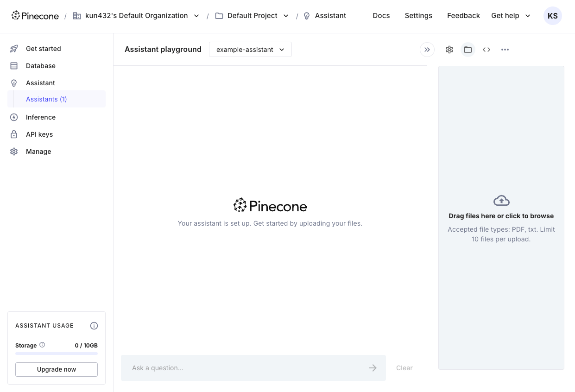Image resolution: width=575 pixels, height=392 pixels.
Task: Click the Inference lightning bolt icon
Action: point(14,117)
